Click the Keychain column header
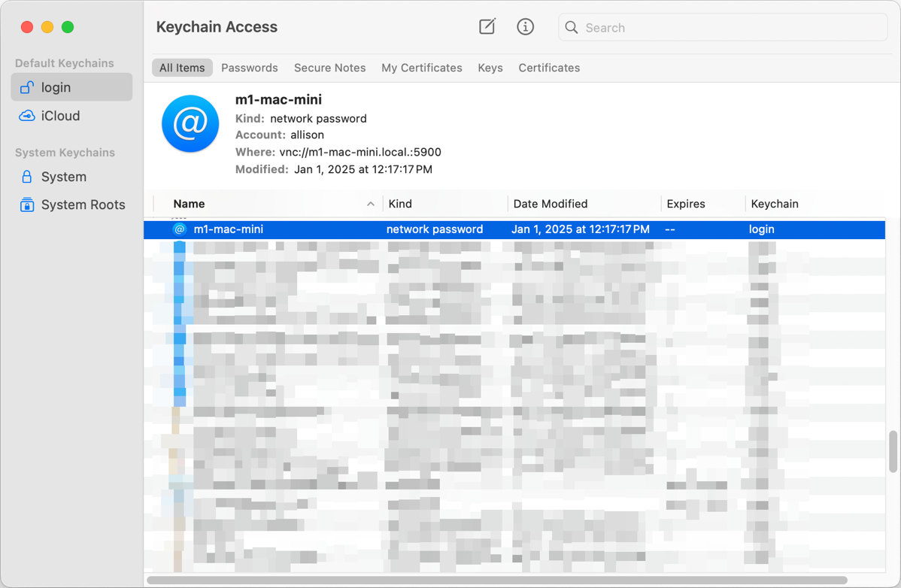This screenshot has width=901, height=588. coord(775,204)
